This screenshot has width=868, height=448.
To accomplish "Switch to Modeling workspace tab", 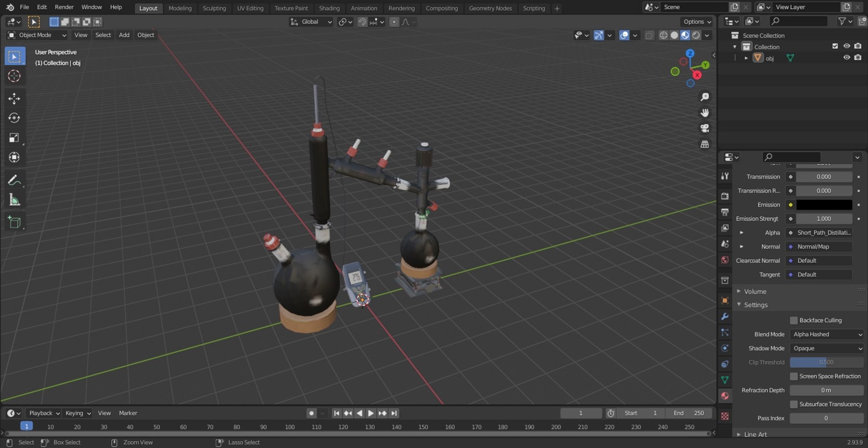I will pos(180,8).
